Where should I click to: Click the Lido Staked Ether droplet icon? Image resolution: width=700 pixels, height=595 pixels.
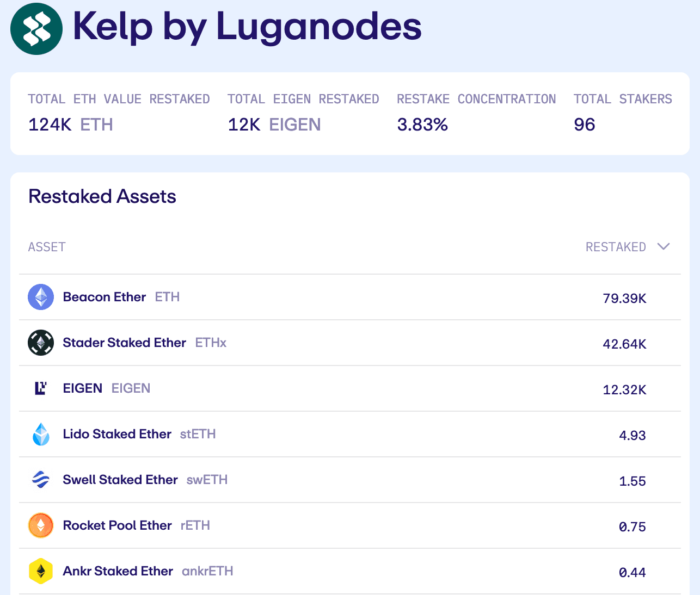click(x=41, y=434)
